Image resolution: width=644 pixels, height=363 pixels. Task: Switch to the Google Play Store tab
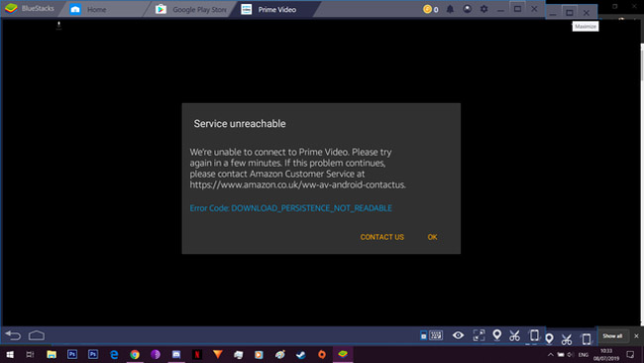coord(191,10)
